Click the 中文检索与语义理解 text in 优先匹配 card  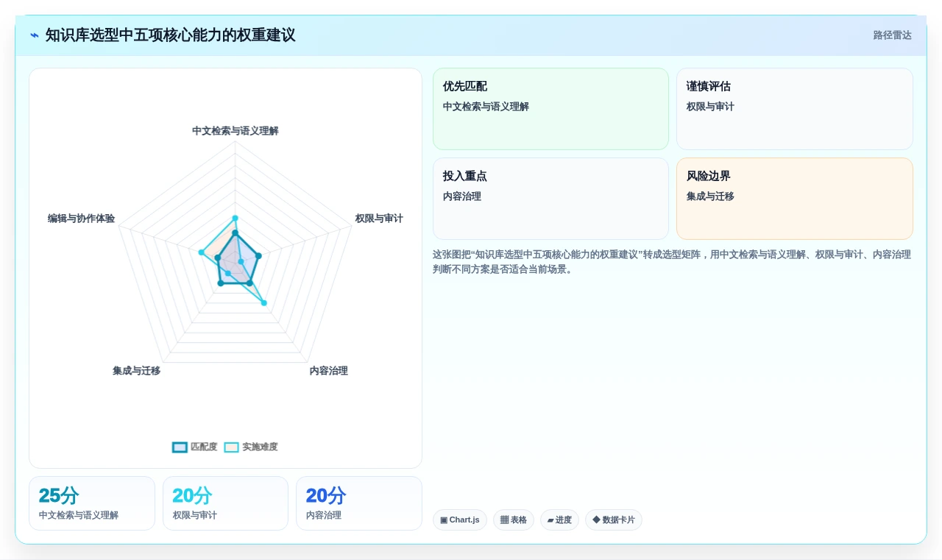click(486, 107)
